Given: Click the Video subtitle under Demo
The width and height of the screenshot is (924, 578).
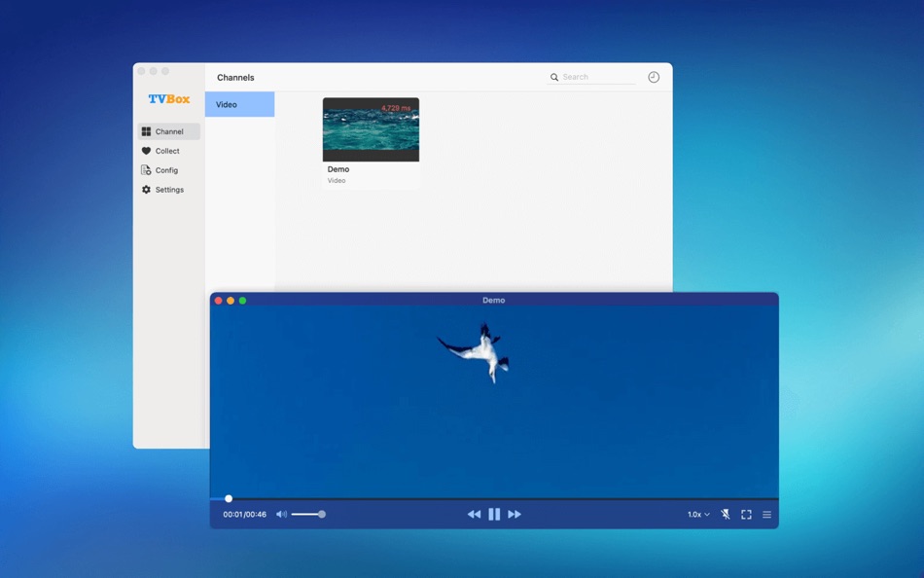Looking at the screenshot, I should point(337,180).
